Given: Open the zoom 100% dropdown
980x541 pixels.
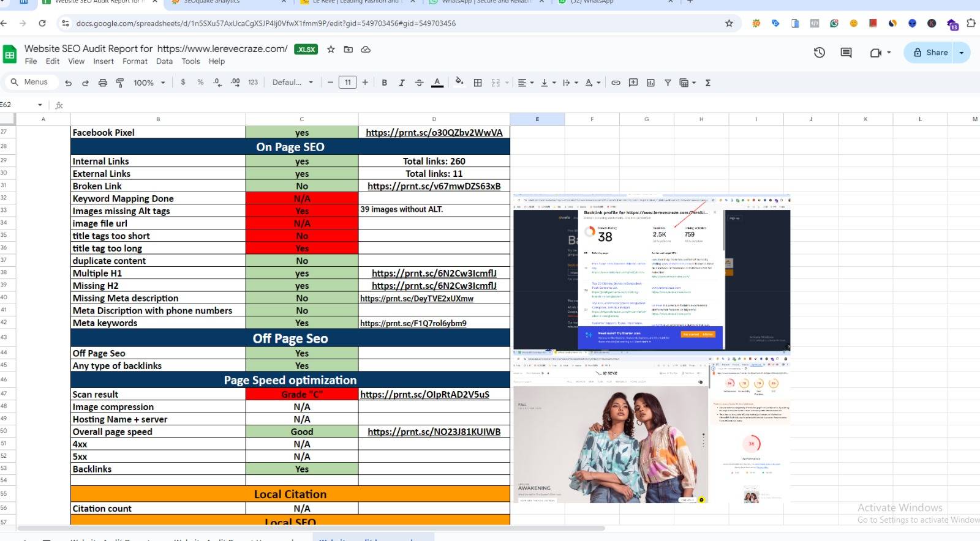Looking at the screenshot, I should (149, 83).
